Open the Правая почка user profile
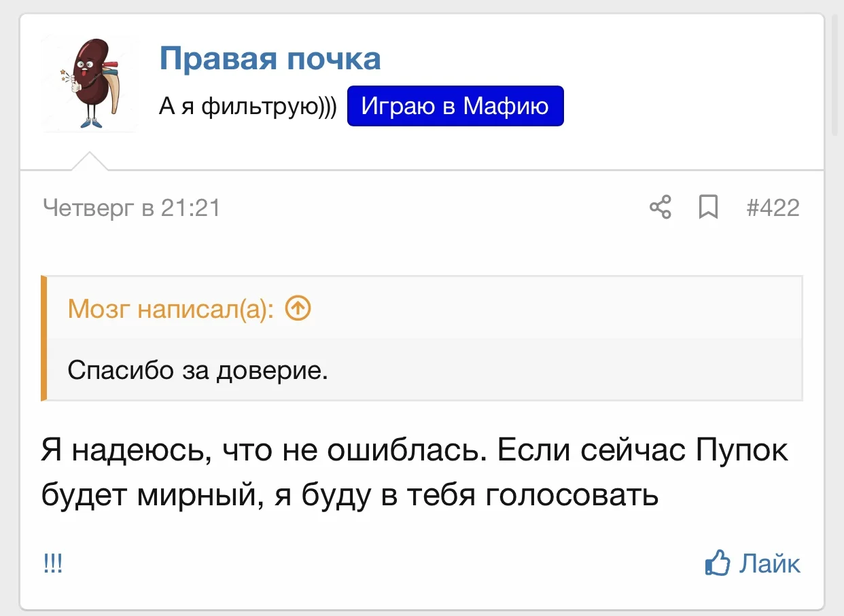Viewport: 844px width, 616px height. point(270,59)
